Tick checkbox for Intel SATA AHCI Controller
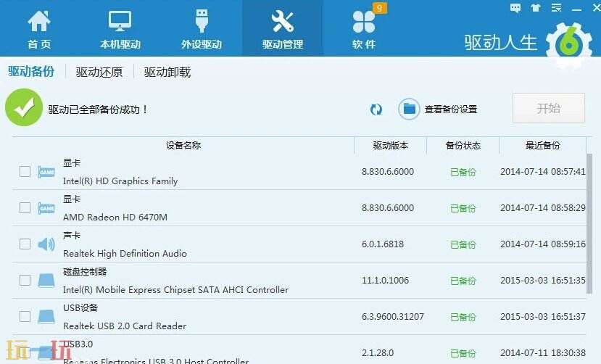 click(25, 280)
